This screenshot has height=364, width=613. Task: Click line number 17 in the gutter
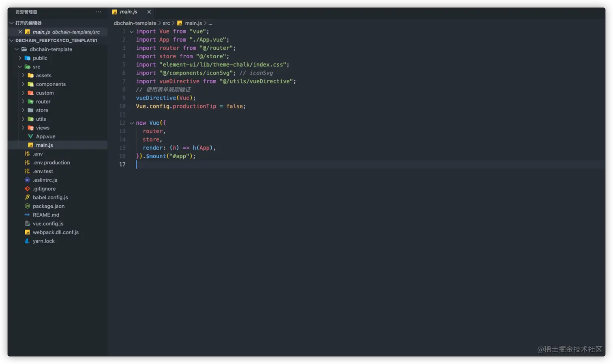122,164
